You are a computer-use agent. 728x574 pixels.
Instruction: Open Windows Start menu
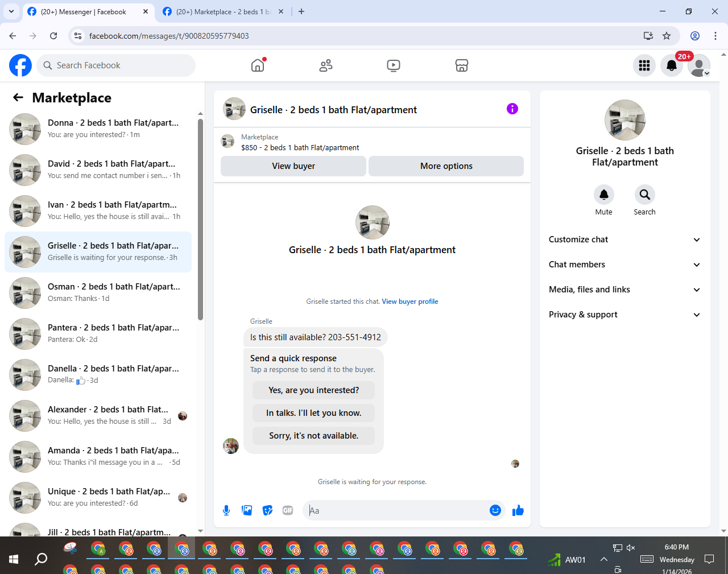(x=14, y=560)
